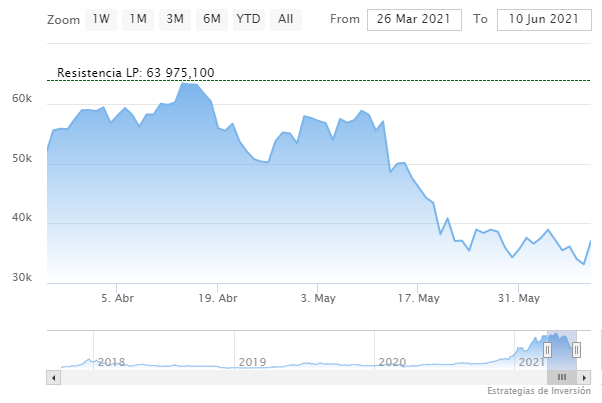Viewport: 602px width, 403px height.
Task: Set zoom to 3M
Action: [175, 19]
